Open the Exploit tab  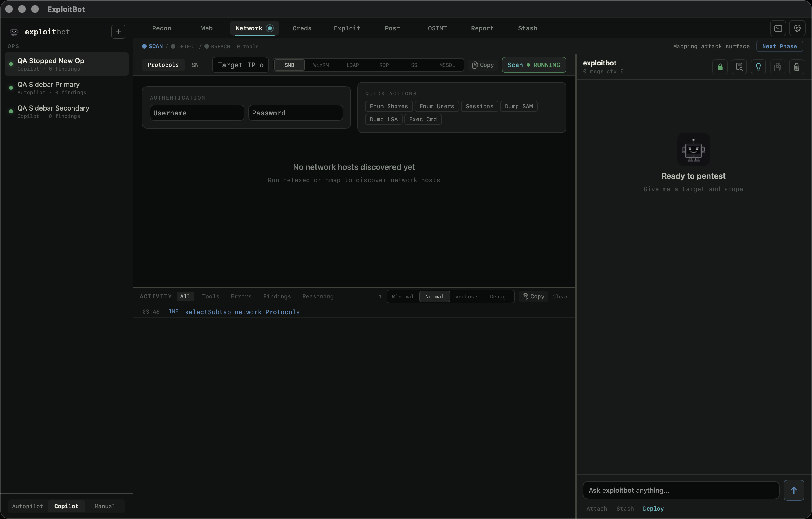[347, 28]
